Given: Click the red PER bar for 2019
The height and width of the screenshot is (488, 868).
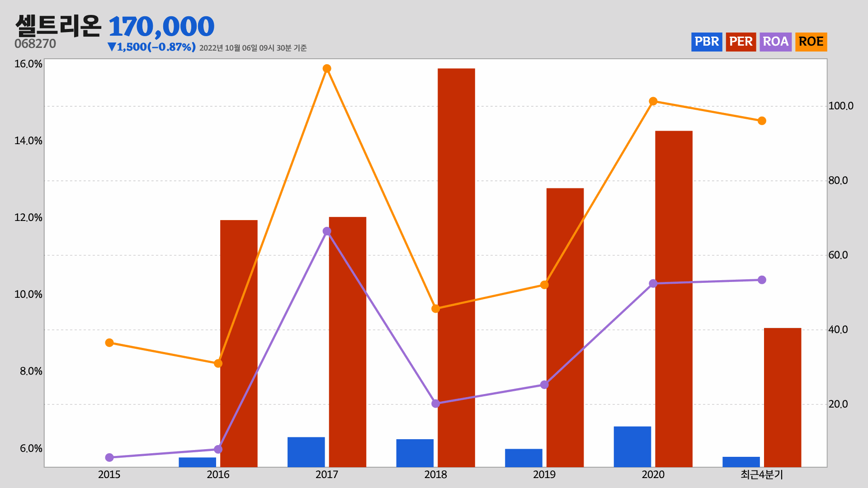Looking at the screenshot, I should (565, 328).
